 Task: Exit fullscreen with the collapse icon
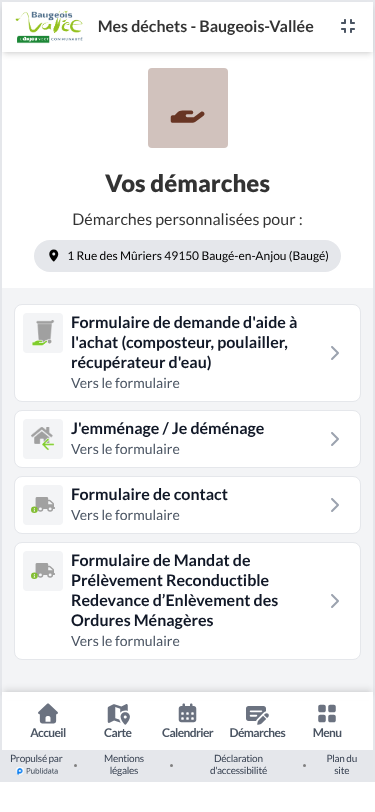tap(348, 26)
